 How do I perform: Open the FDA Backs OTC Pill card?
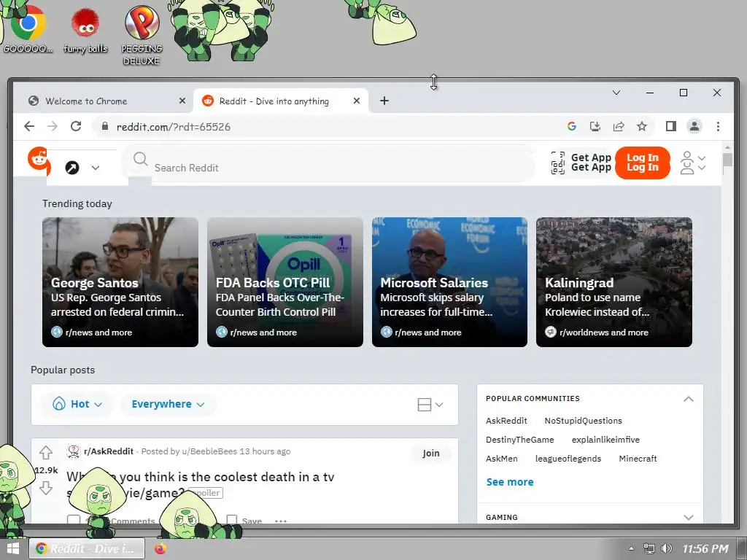point(285,282)
